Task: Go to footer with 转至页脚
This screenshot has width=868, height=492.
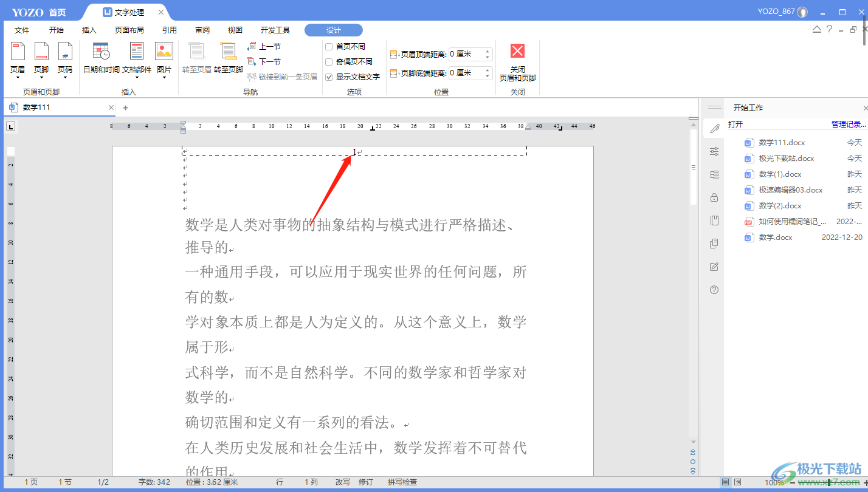Action: tap(229, 58)
